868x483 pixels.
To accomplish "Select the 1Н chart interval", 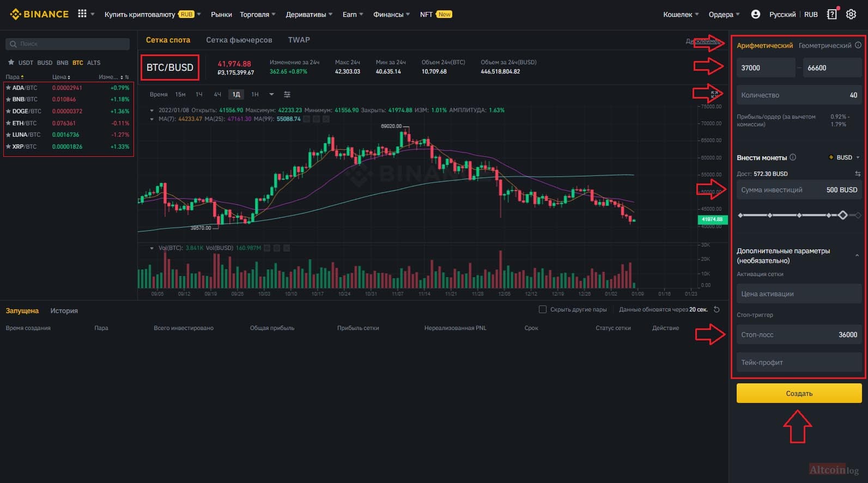I will (254, 94).
